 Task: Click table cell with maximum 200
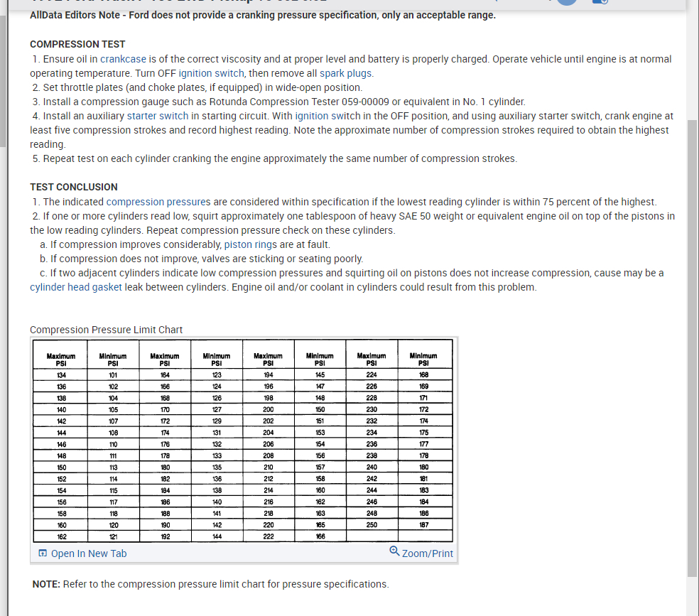click(269, 410)
